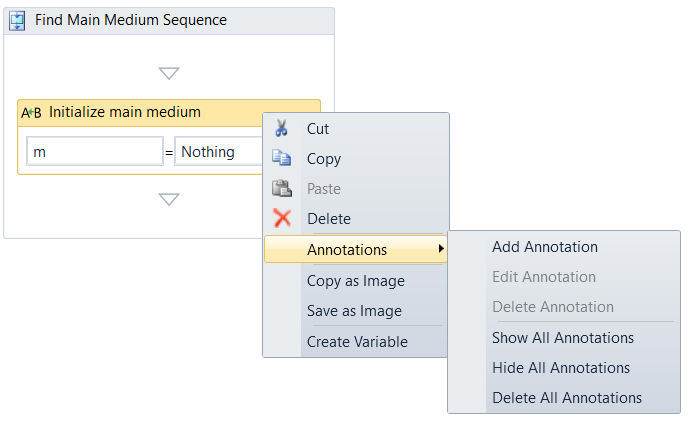Image resolution: width=694 pixels, height=425 pixels.
Task: Click the red Delete X icon
Action: pos(282,219)
